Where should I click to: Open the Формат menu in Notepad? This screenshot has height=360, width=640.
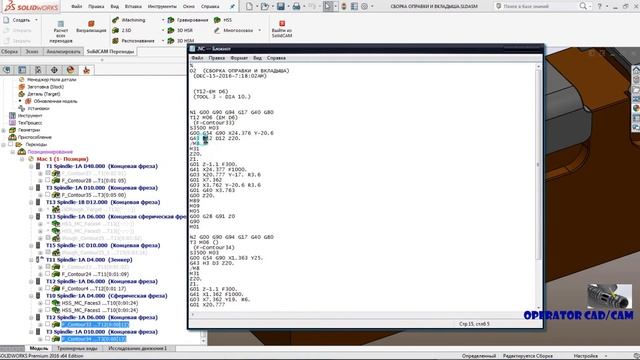pyautogui.click(x=239, y=58)
